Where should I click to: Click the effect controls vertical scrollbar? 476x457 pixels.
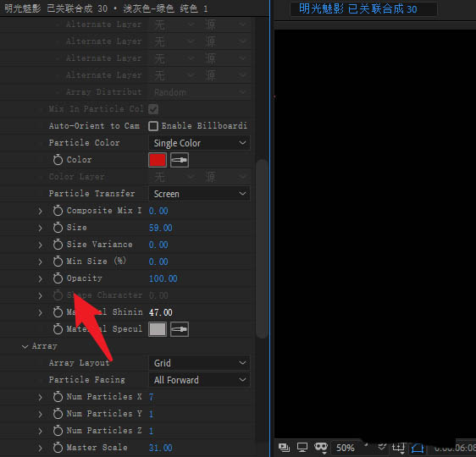pyautogui.click(x=262, y=249)
